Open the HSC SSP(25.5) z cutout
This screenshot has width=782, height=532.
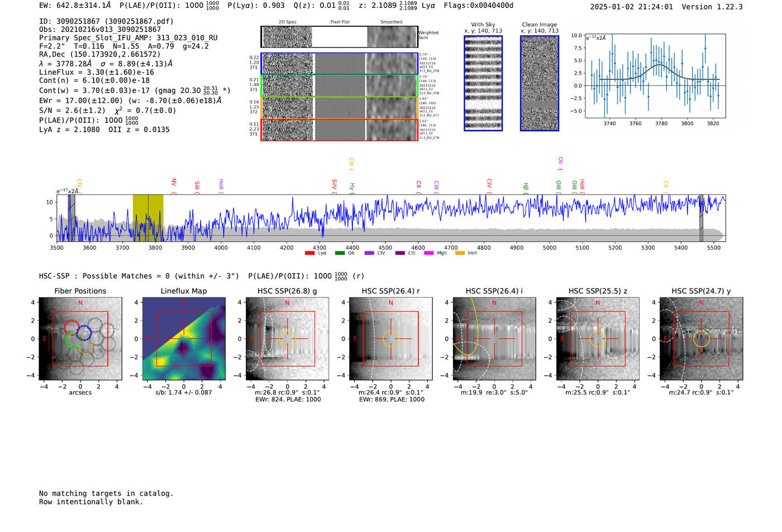(598, 339)
